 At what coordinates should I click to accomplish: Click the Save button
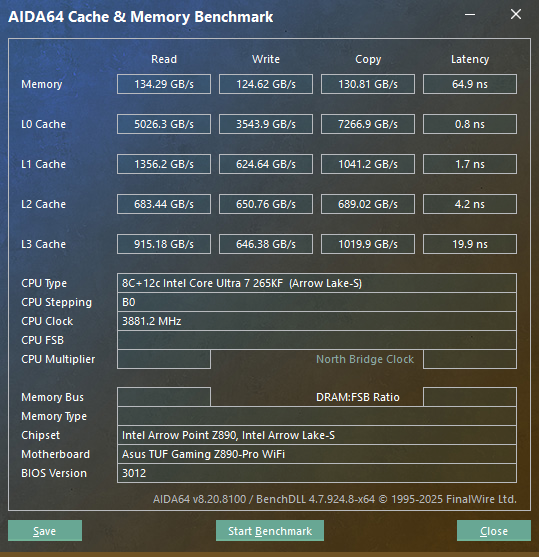(45, 531)
